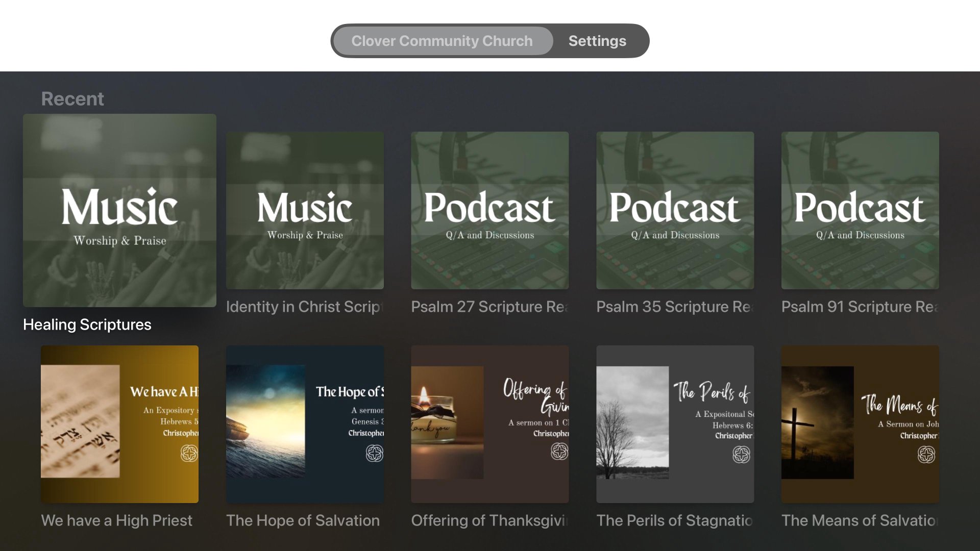Open the Healing Scriptures music tile
Viewport: 980px width, 551px height.
pos(119,210)
